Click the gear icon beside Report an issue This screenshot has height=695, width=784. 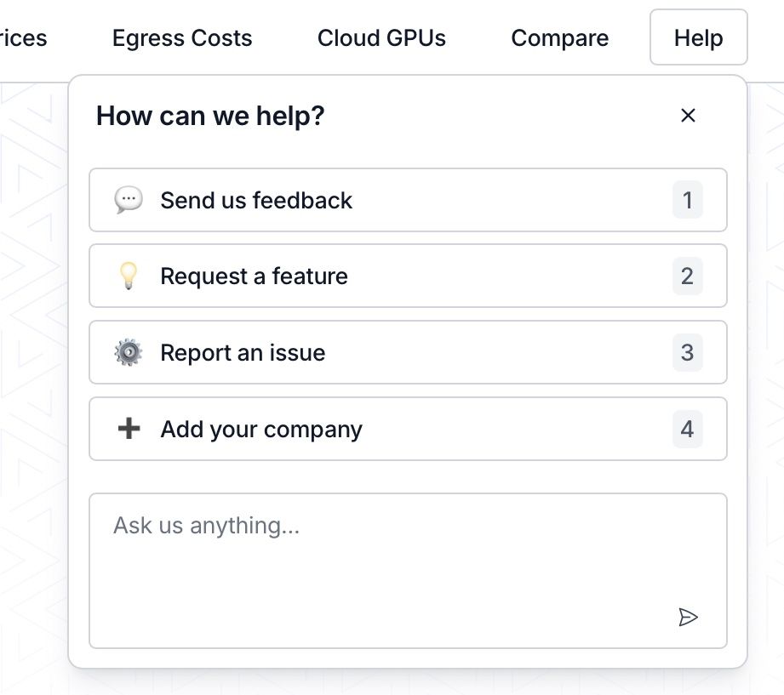129,352
